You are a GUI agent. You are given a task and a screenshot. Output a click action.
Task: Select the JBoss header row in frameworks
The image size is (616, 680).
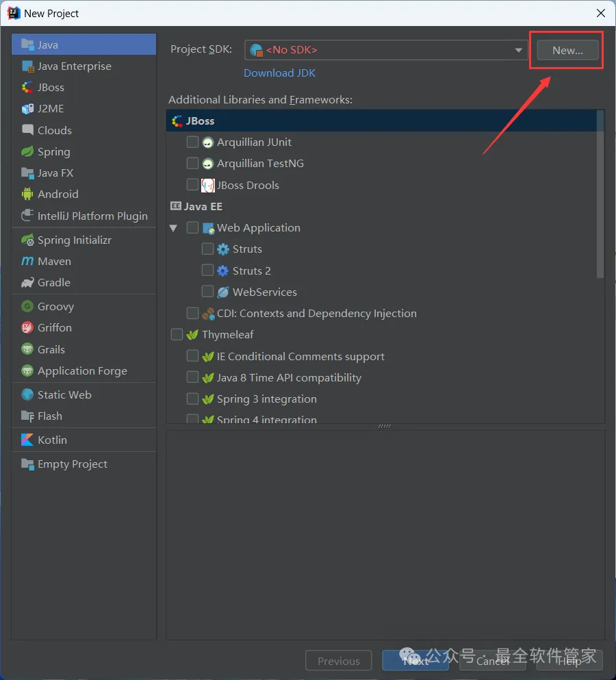tap(381, 121)
